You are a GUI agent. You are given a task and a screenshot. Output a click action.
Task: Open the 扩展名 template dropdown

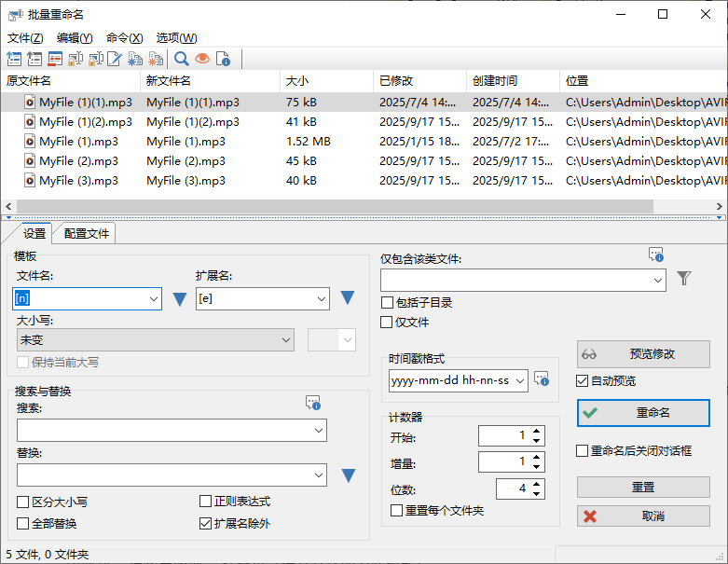322,299
